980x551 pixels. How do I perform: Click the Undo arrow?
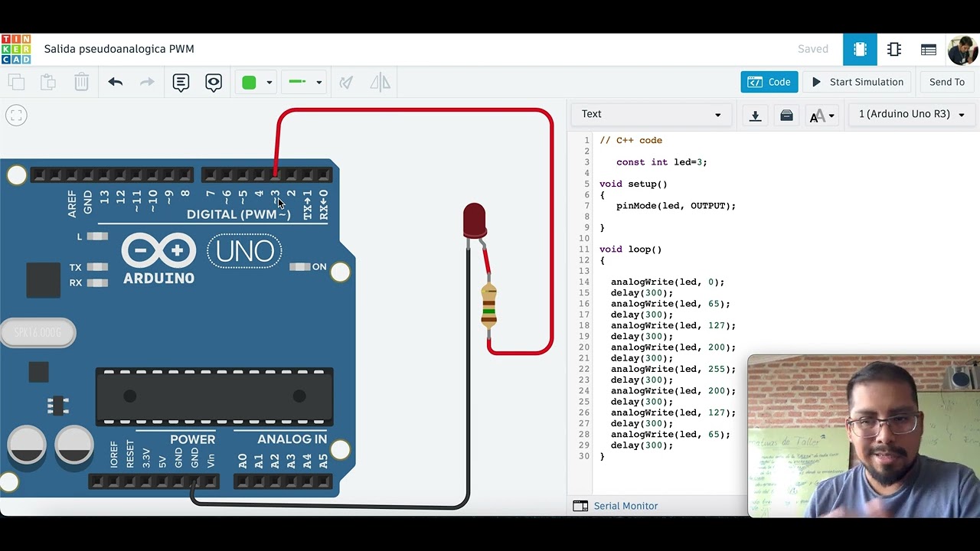[x=116, y=82]
